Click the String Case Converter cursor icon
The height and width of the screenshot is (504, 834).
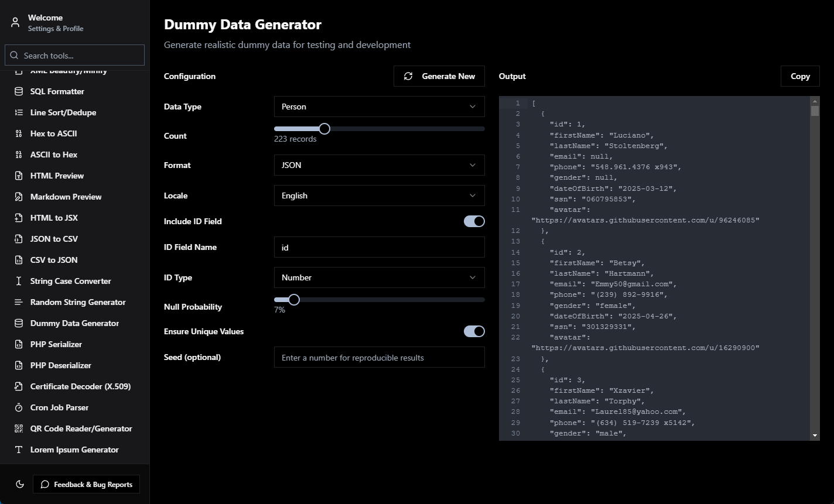pos(19,281)
